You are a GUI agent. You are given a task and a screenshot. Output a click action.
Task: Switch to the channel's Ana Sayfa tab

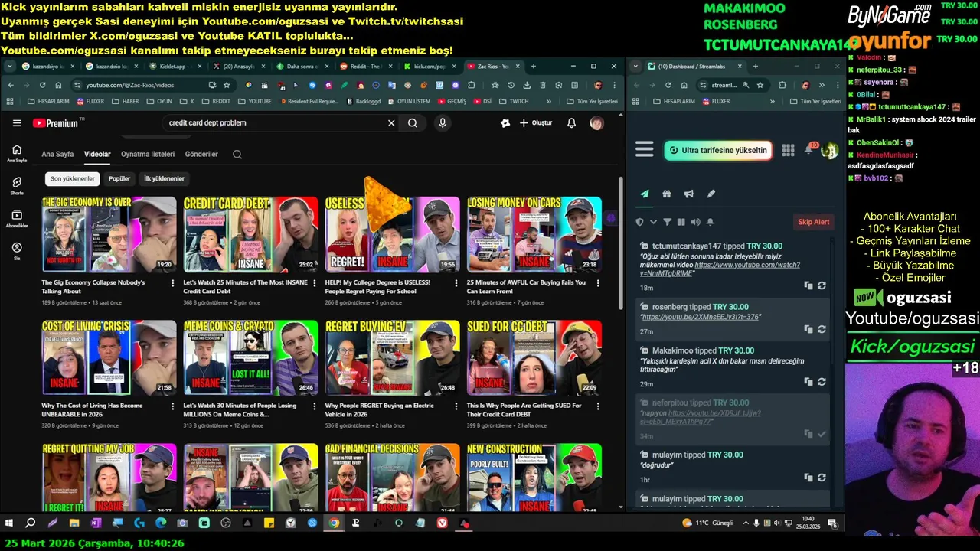click(x=57, y=154)
